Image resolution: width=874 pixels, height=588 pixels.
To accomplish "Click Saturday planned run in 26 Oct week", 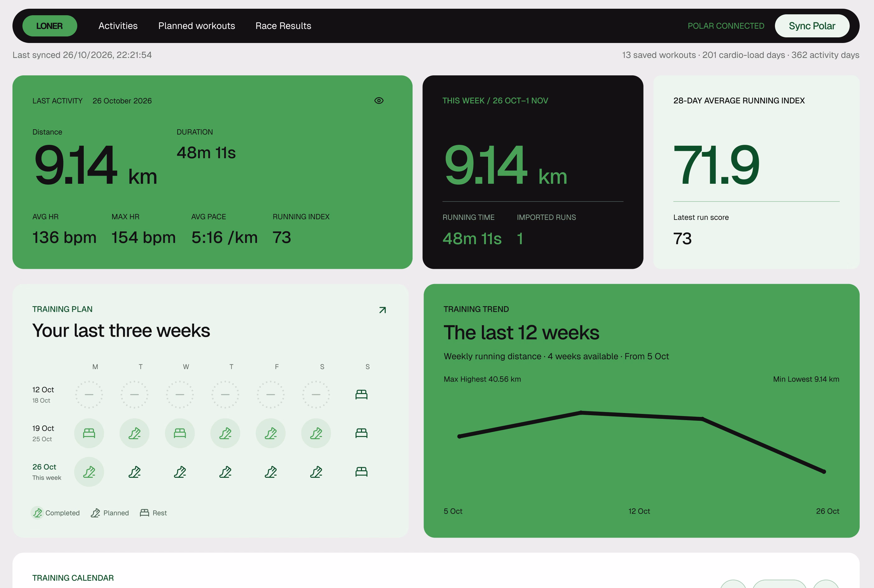I will (x=316, y=472).
